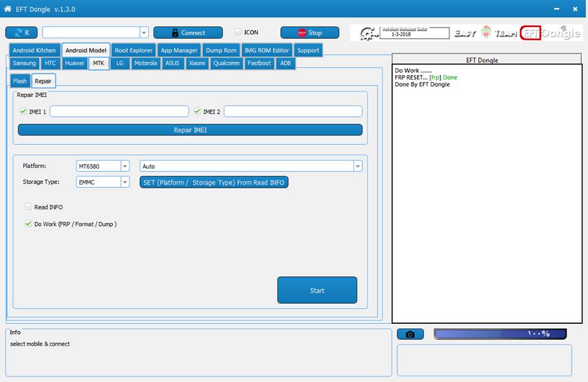Click the EFT Dongle log panel header
This screenshot has width=588, height=382.
(487, 59)
